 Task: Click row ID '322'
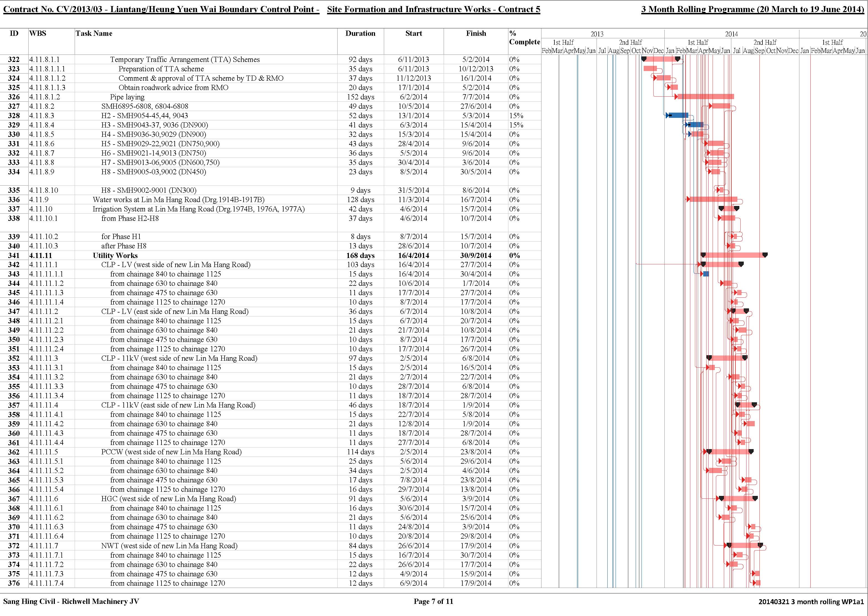tap(14, 59)
